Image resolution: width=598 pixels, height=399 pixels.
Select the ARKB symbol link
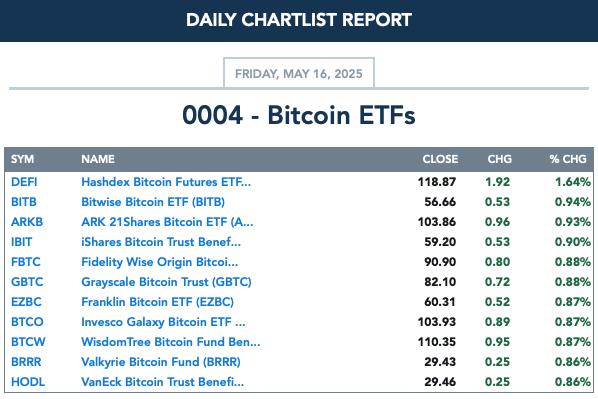[27, 222]
